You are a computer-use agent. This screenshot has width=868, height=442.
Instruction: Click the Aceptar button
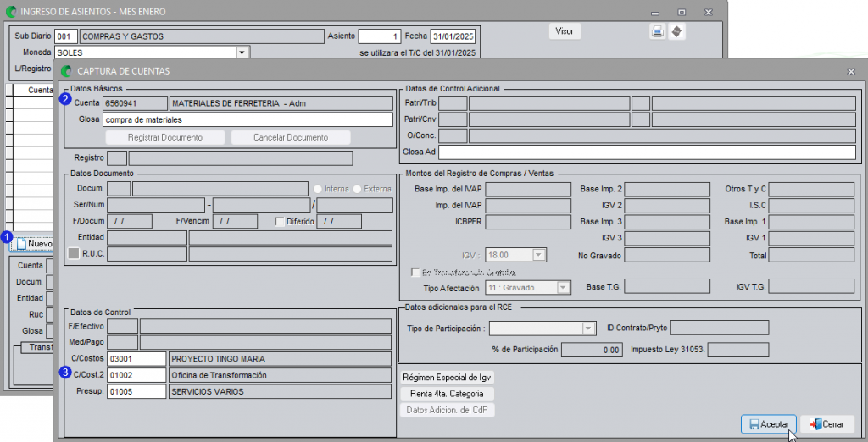click(x=768, y=424)
